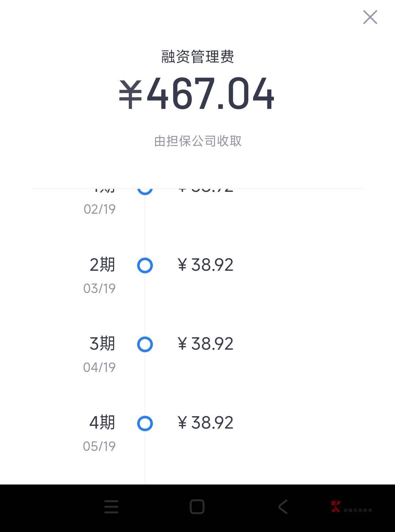Select the 4期 blue circle marker
This screenshot has width=395, height=532.
[x=145, y=423]
